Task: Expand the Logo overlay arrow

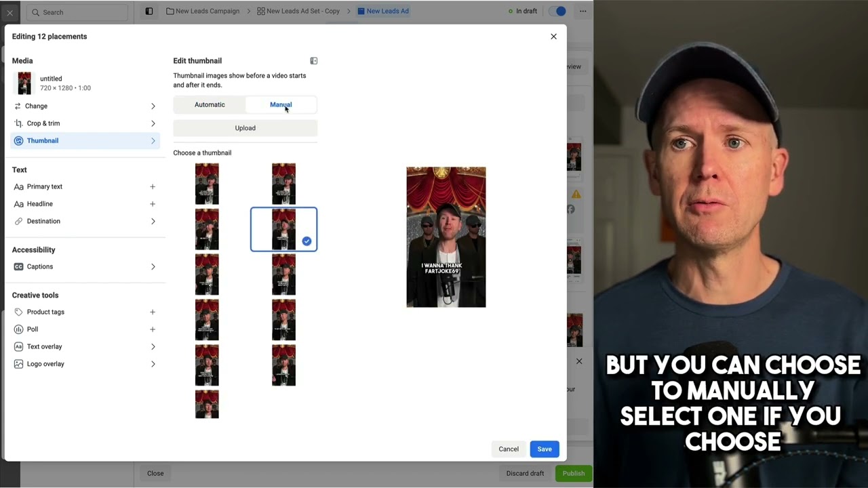Action: click(x=153, y=364)
